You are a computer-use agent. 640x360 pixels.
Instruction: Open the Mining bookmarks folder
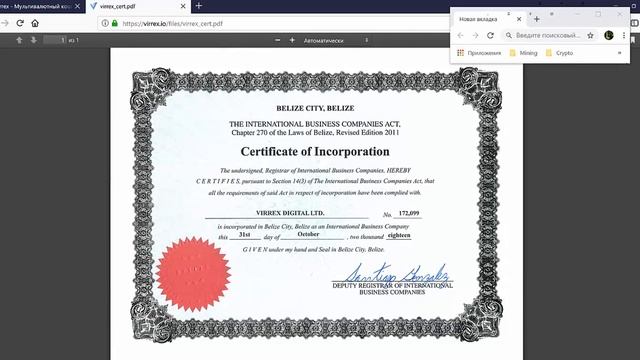(524, 53)
